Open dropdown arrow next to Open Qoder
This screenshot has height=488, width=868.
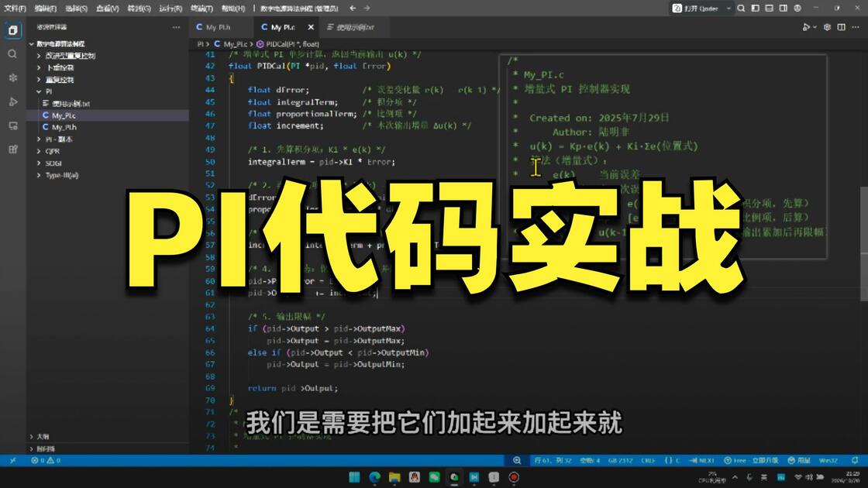pyautogui.click(x=728, y=9)
